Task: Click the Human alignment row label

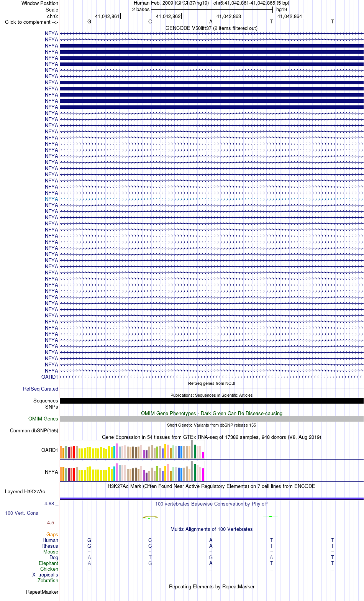Action: (50, 540)
